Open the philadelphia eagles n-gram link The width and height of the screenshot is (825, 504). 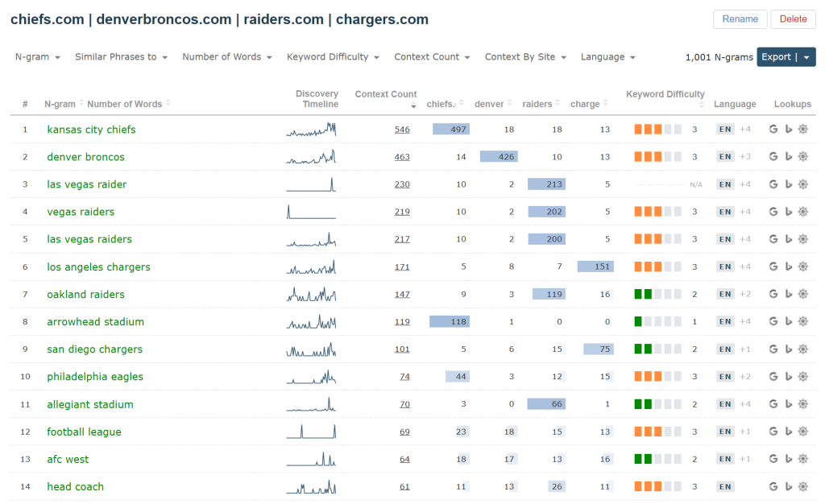[95, 377]
